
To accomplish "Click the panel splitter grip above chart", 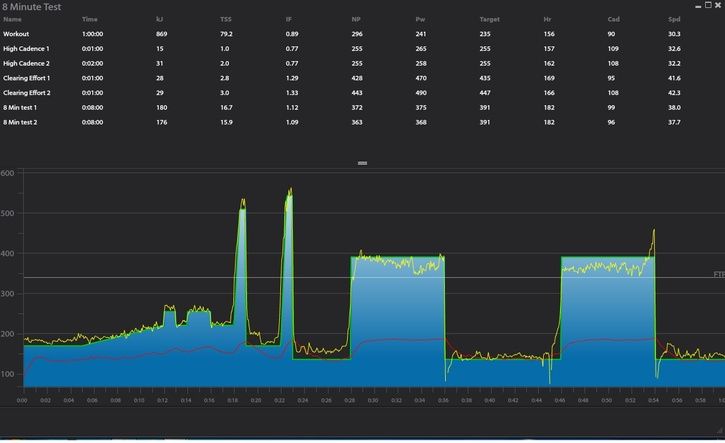I will pyautogui.click(x=362, y=162).
